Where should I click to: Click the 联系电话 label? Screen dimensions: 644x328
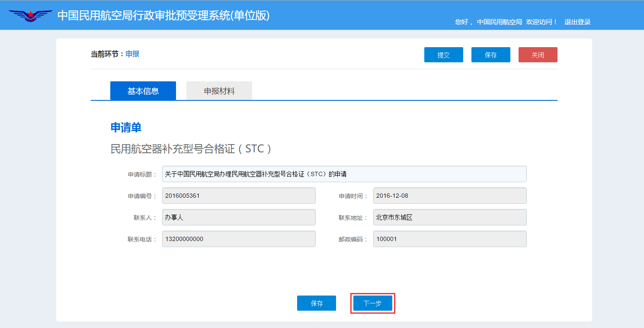pyautogui.click(x=142, y=239)
